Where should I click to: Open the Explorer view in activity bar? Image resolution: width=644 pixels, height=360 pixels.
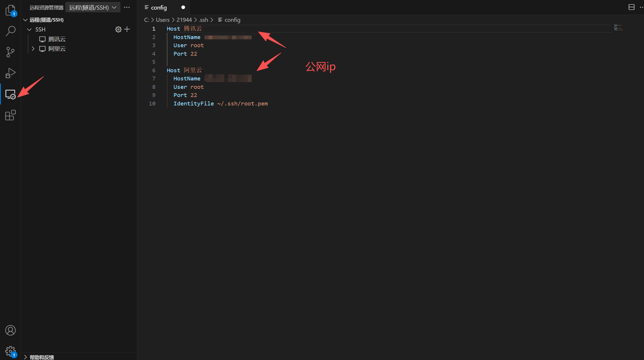point(10,10)
